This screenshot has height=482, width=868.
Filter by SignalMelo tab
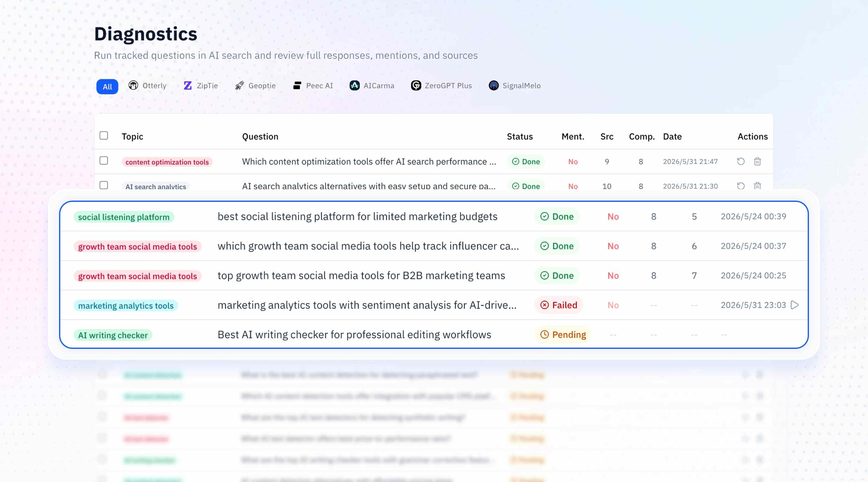pos(514,86)
